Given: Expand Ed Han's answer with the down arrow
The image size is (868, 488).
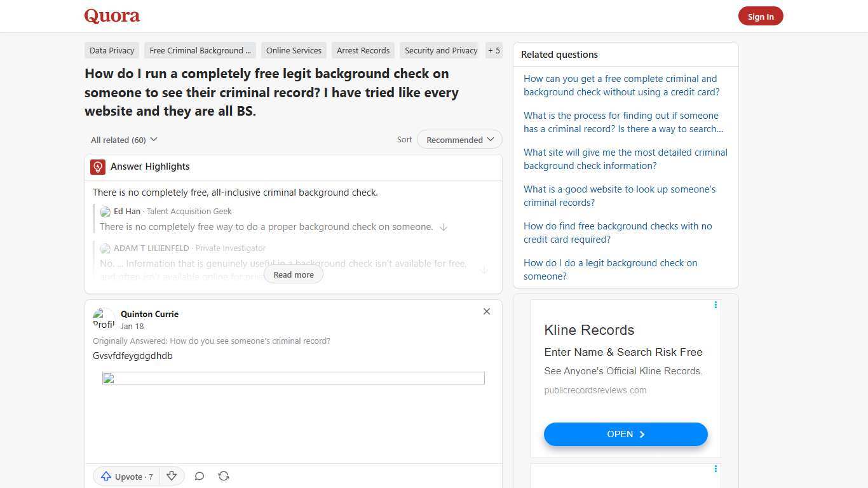Looking at the screenshot, I should pyautogui.click(x=444, y=227).
